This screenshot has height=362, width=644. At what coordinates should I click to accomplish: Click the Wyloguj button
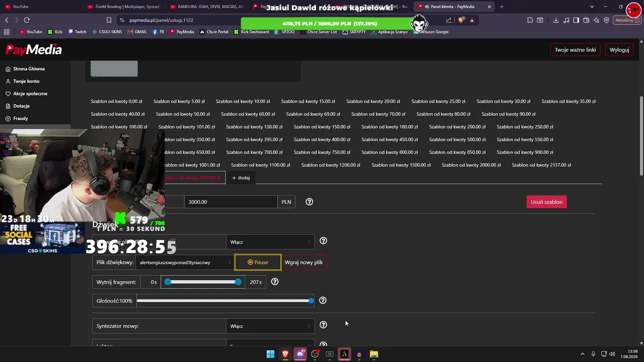pos(619,50)
